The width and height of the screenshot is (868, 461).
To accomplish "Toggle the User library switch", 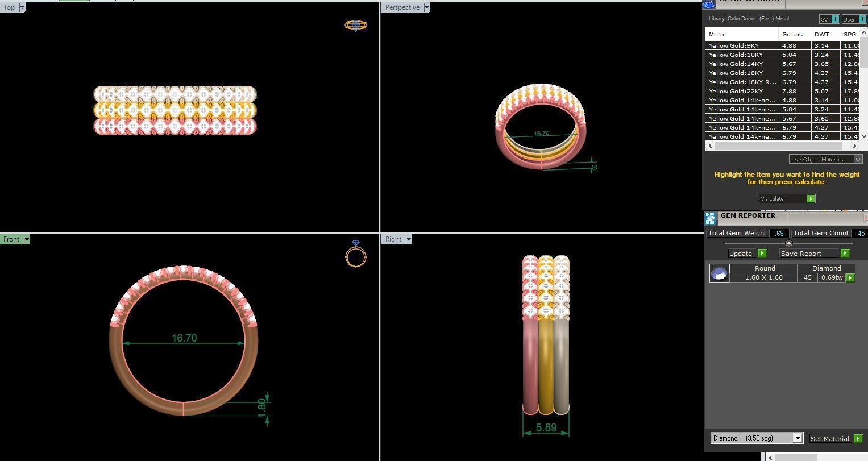I will (x=854, y=19).
